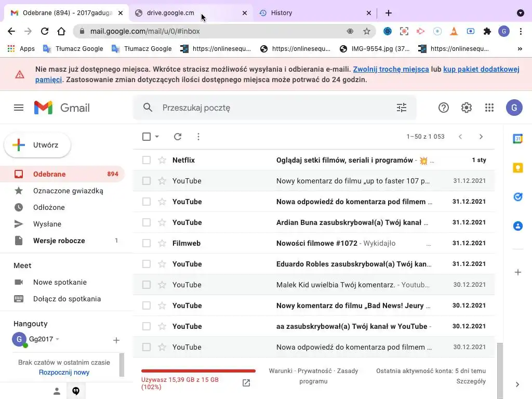Open the Odebrane inbox folder
Screen dimensions: 532x399
pyautogui.click(x=62, y=174)
